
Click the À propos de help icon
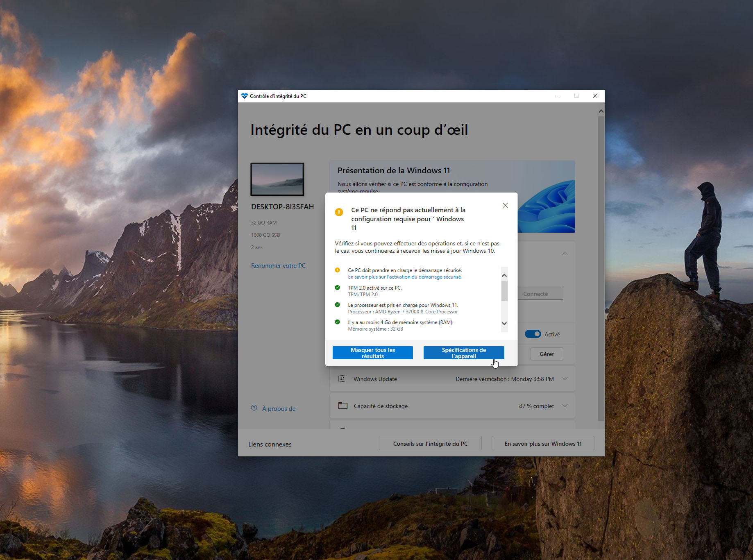tap(254, 408)
